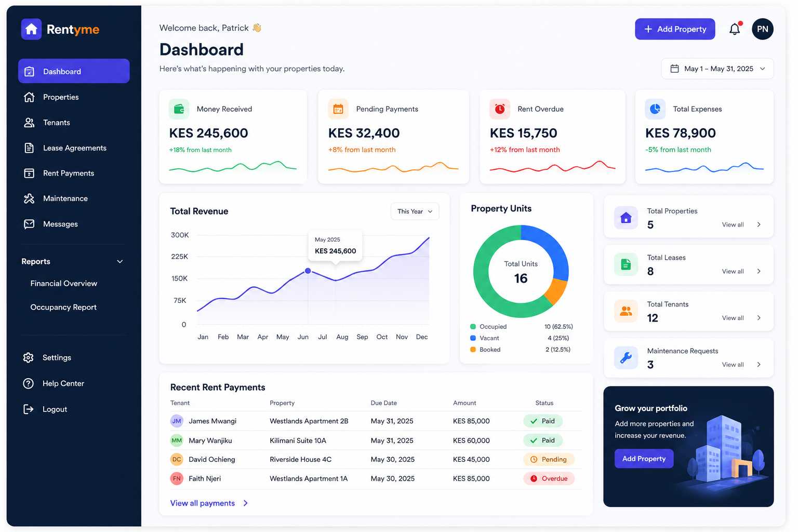Select the Rent Payments sidebar icon

point(30,173)
